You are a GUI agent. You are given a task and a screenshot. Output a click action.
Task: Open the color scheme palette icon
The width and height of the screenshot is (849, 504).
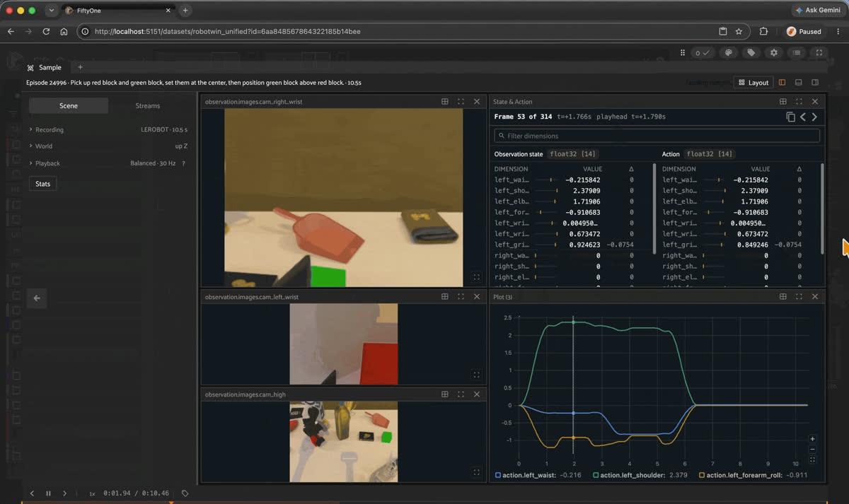(729, 53)
